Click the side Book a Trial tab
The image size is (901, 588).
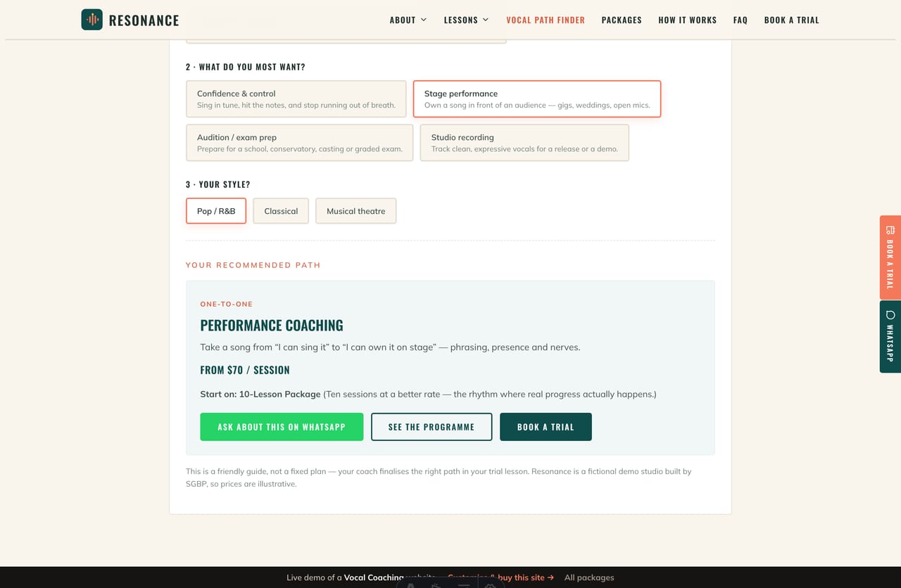pyautogui.click(x=890, y=257)
